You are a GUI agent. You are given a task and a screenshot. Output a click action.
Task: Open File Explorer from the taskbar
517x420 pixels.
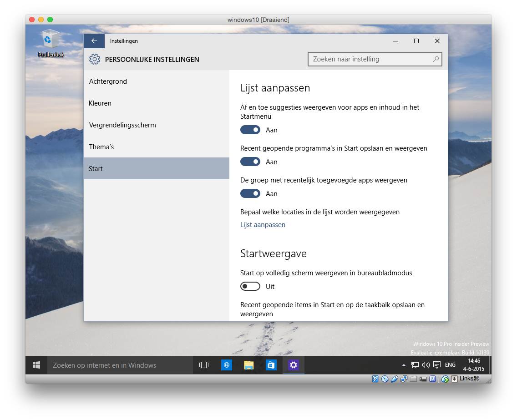click(x=248, y=365)
